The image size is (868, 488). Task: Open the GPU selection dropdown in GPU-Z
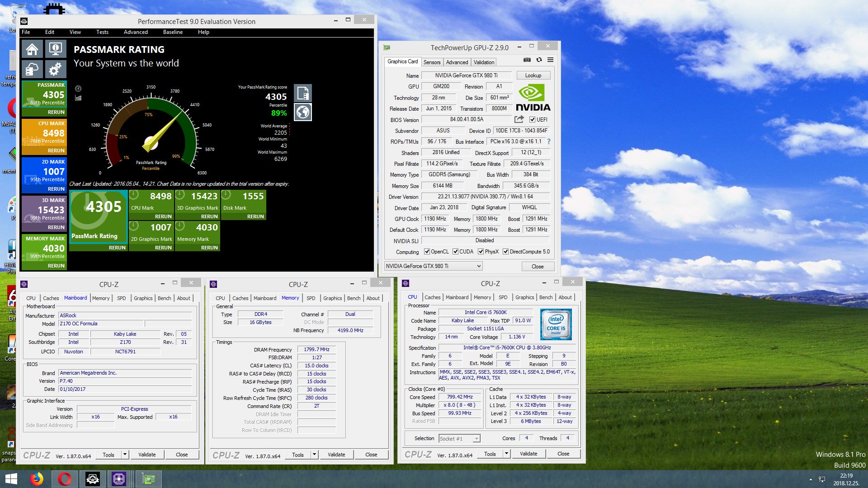point(434,266)
